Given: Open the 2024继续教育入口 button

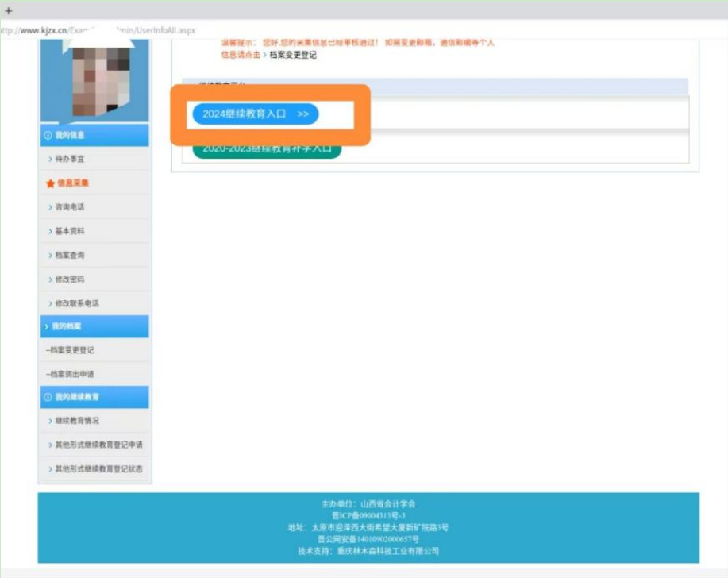Looking at the screenshot, I should click(x=254, y=114).
